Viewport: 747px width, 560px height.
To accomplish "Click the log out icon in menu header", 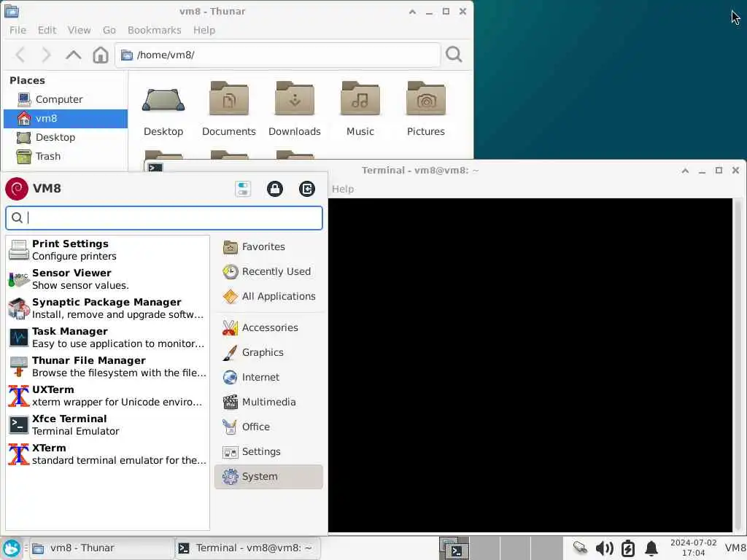I will pos(307,189).
